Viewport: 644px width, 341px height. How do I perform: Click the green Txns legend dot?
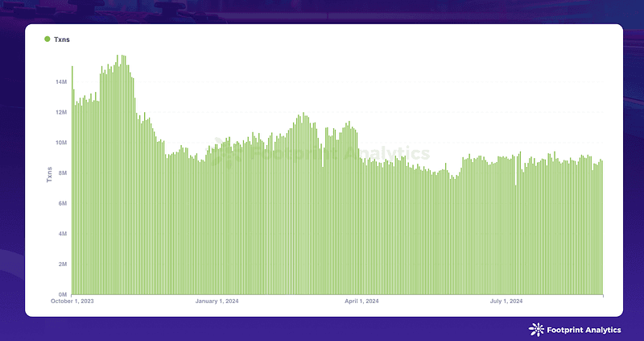coord(47,39)
